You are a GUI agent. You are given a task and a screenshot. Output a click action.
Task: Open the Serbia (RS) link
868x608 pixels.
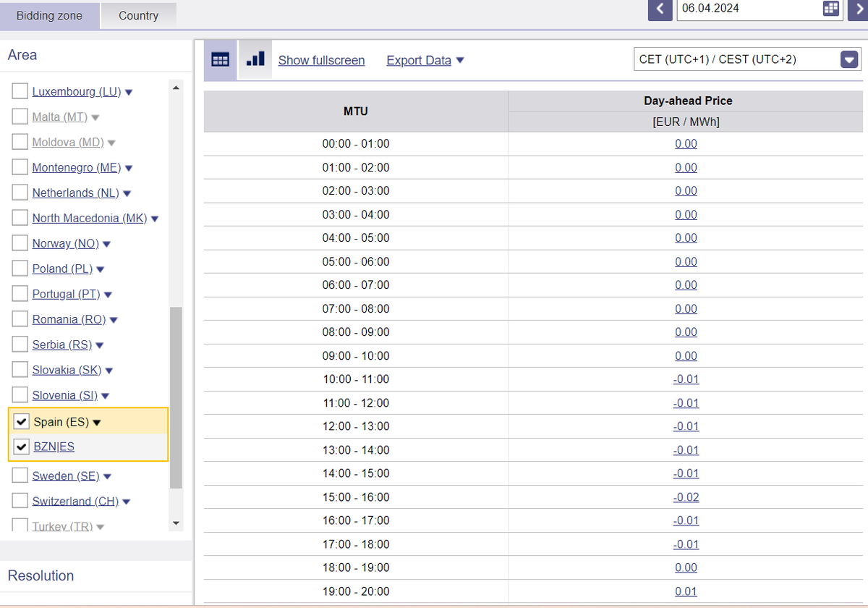pos(62,345)
